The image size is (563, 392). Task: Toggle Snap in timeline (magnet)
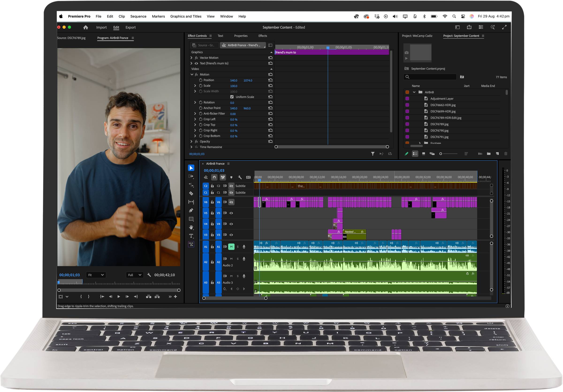214,177
